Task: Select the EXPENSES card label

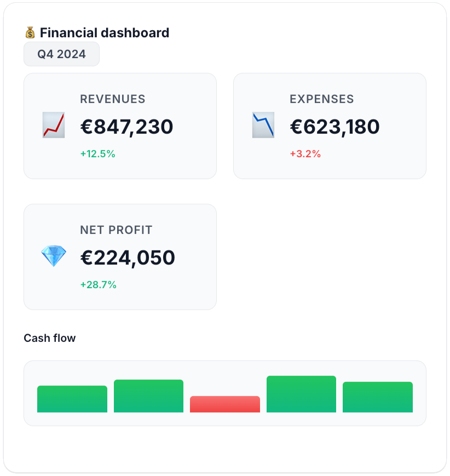Action: point(322,99)
